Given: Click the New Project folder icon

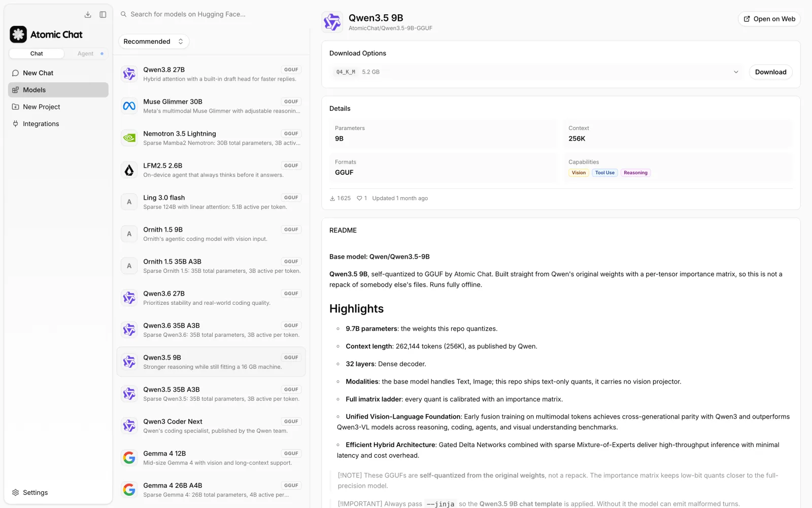Looking at the screenshot, I should point(15,107).
